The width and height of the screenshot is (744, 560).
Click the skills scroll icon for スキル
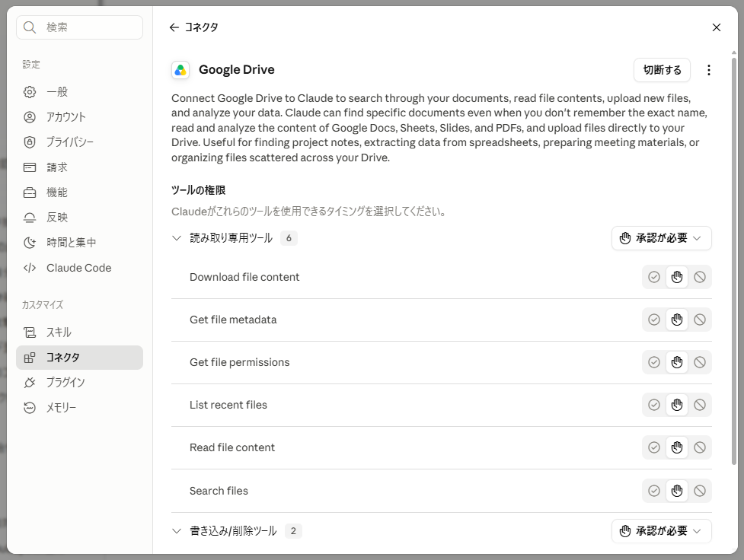30,332
